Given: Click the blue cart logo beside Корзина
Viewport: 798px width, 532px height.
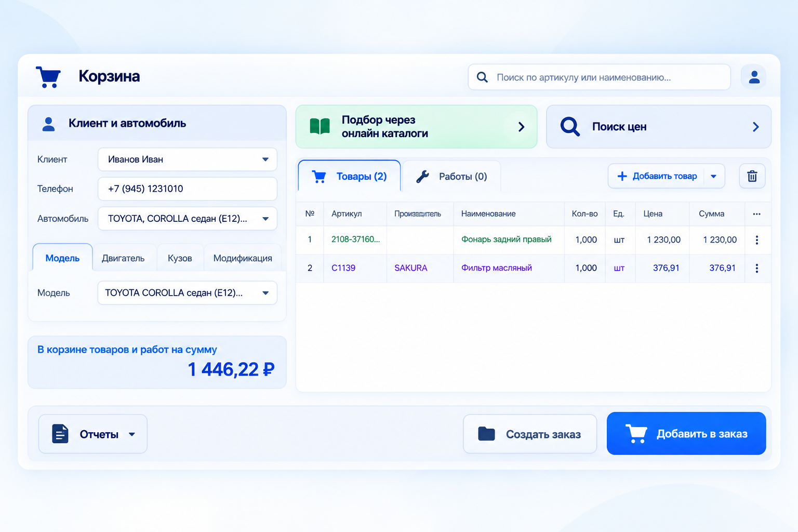Looking at the screenshot, I should click(x=48, y=77).
